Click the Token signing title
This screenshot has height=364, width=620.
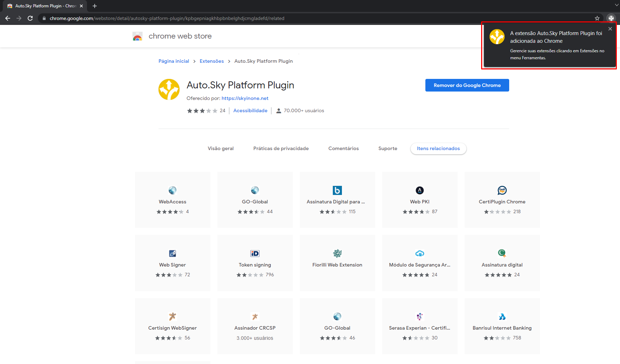pyautogui.click(x=255, y=265)
